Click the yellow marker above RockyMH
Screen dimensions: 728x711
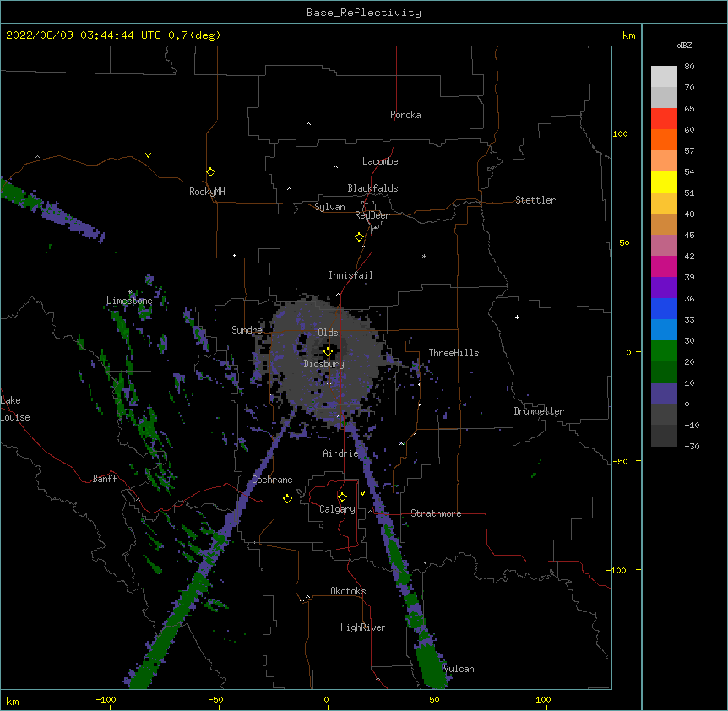(x=210, y=172)
